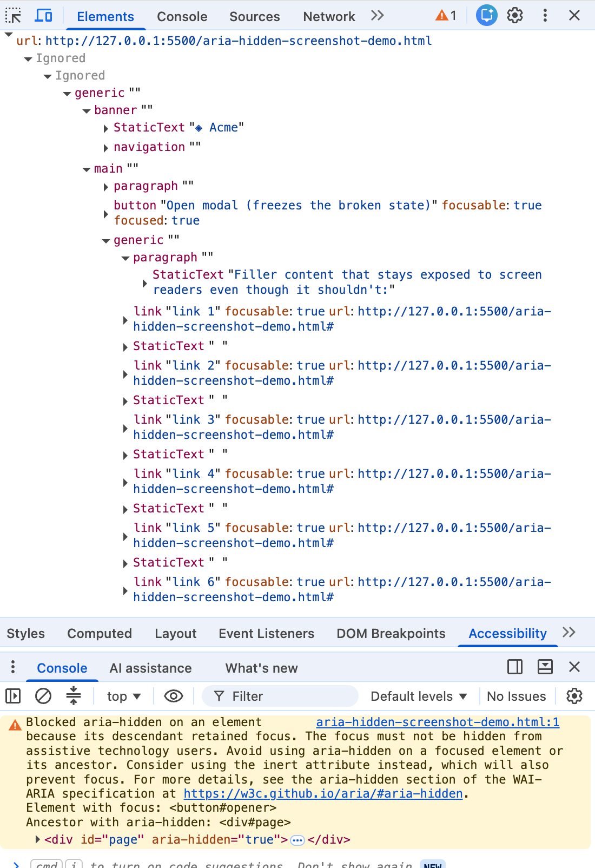Open the top context dropdown
The width and height of the screenshot is (595, 868).
[124, 696]
